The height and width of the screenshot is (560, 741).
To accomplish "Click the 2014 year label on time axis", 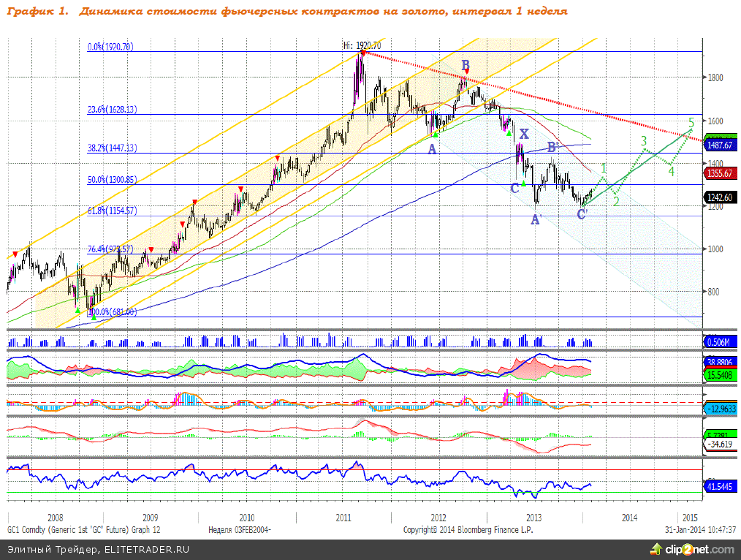I will click(x=628, y=517).
